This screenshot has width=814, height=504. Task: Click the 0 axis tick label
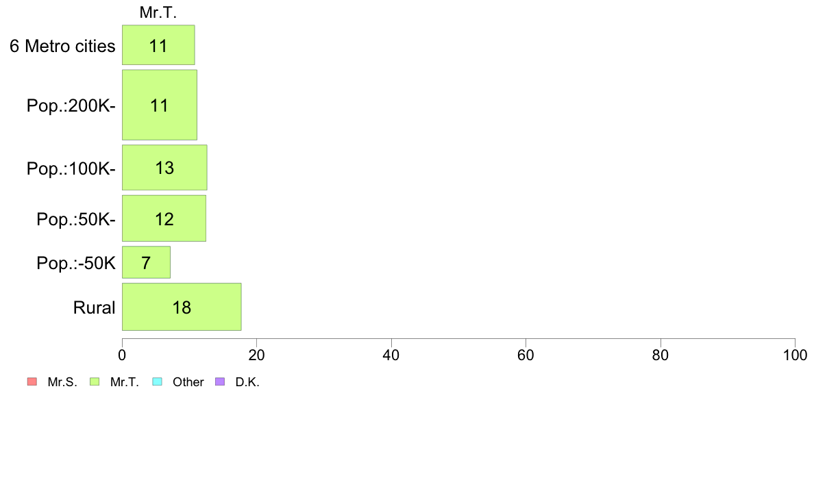(x=122, y=355)
